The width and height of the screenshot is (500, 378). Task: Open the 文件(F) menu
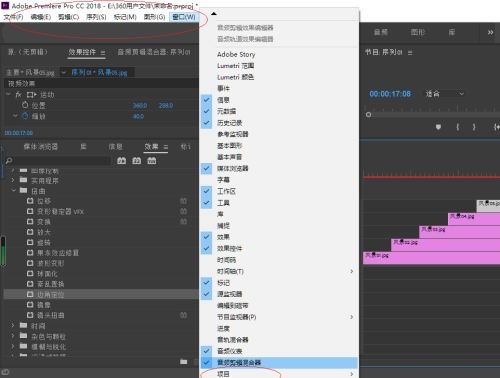click(x=13, y=17)
